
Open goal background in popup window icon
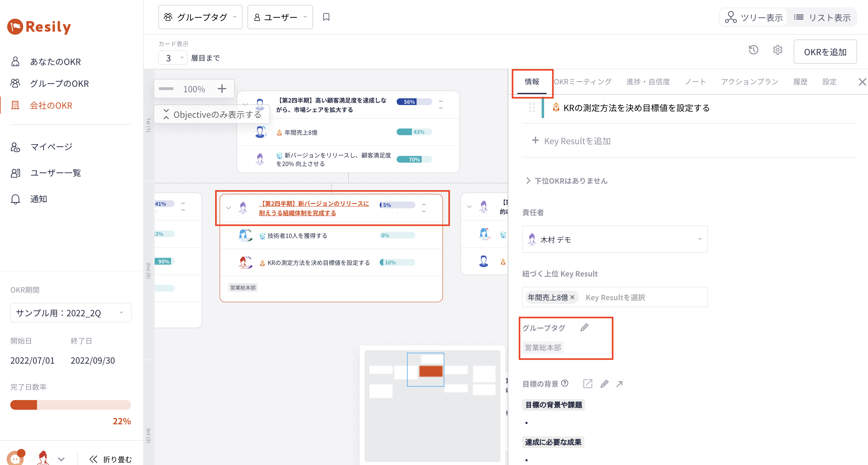[x=588, y=383]
